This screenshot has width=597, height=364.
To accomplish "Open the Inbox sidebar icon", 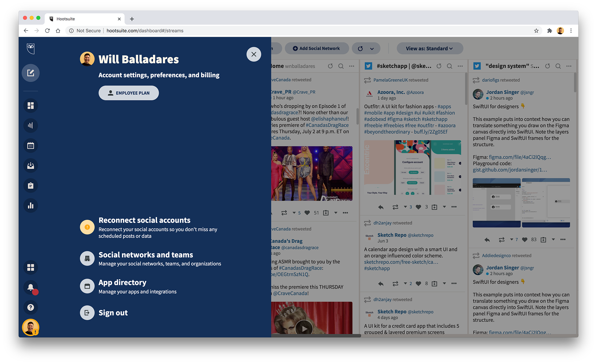I will tap(30, 166).
